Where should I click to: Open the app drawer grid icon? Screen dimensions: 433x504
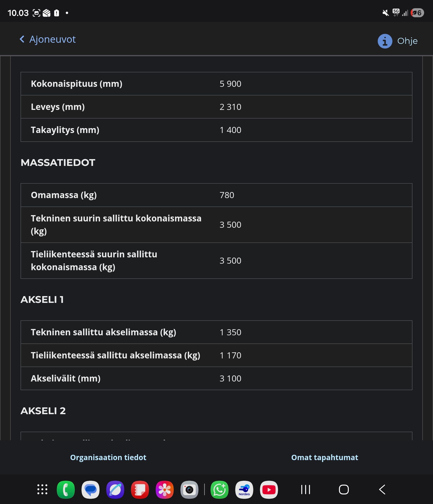point(42,489)
